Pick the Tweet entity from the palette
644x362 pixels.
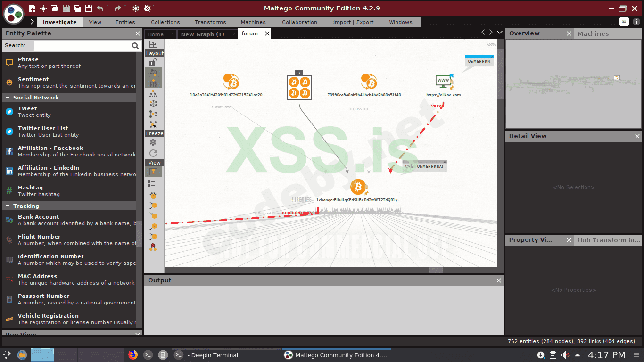click(x=71, y=112)
